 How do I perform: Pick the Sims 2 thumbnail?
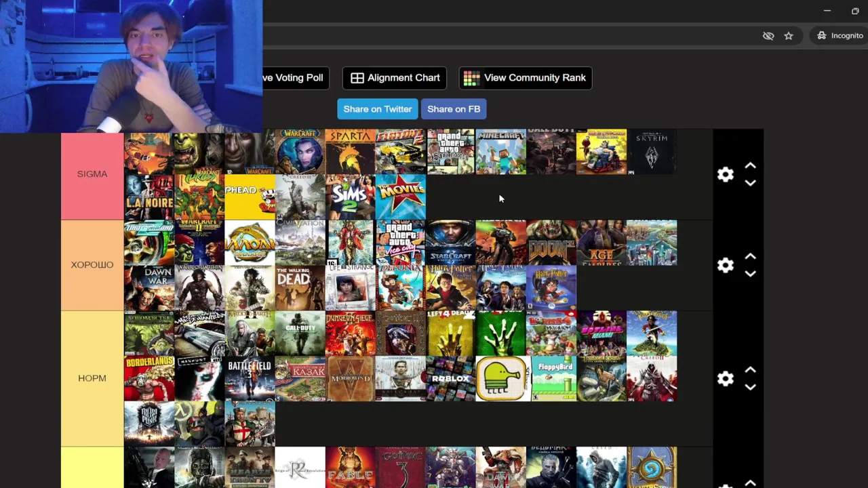pyautogui.click(x=350, y=197)
